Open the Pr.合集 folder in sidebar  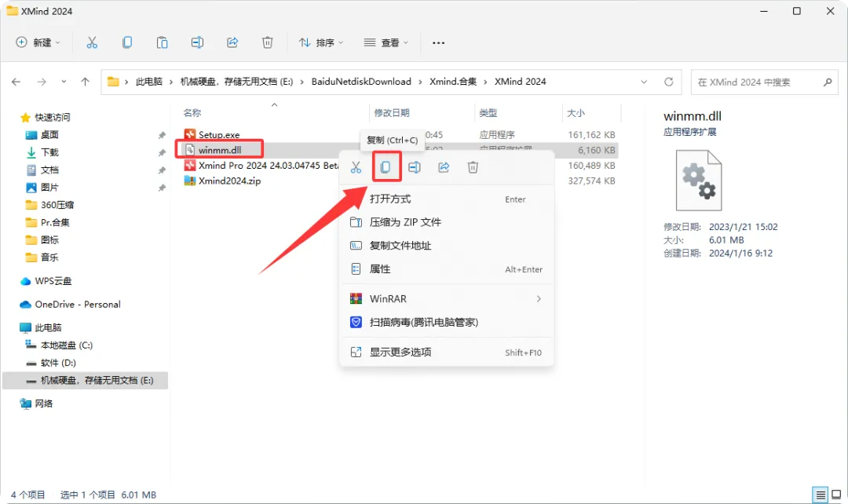point(55,222)
